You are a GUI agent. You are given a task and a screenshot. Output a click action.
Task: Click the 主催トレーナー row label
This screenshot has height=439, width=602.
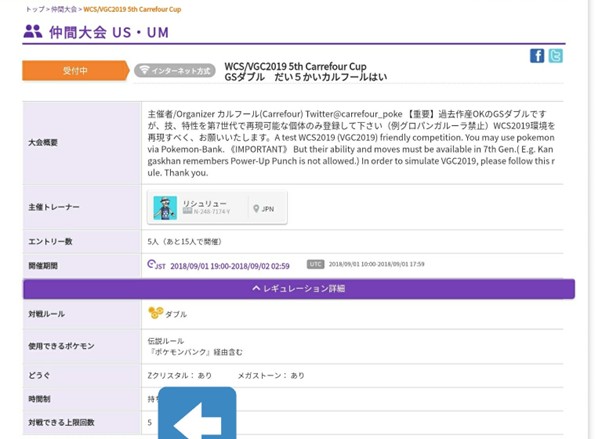click(x=54, y=207)
